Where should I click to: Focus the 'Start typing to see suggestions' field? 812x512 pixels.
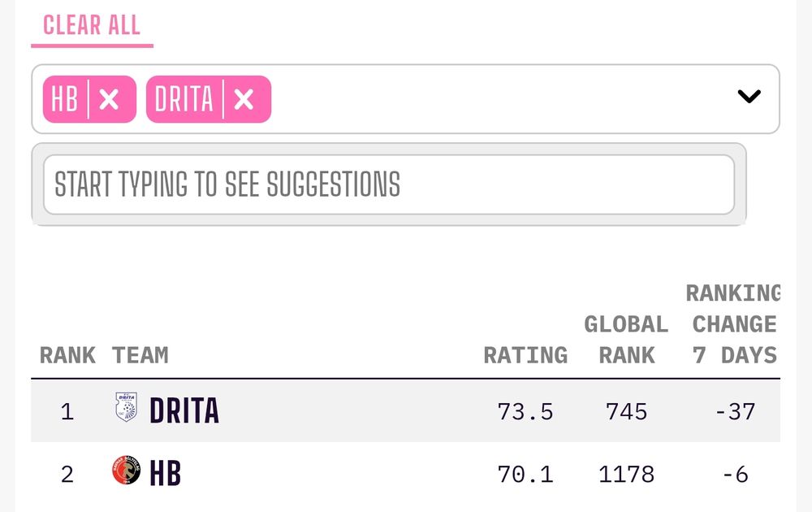[389, 184]
